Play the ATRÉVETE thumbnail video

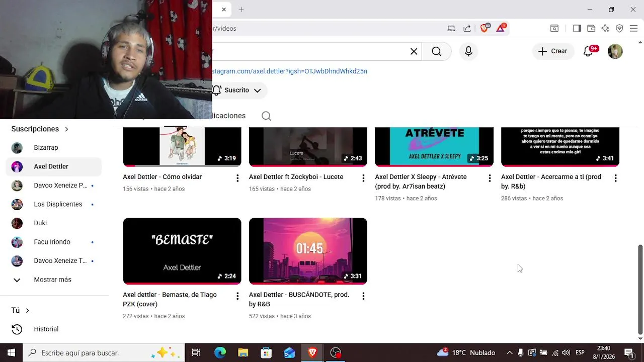pos(434,146)
